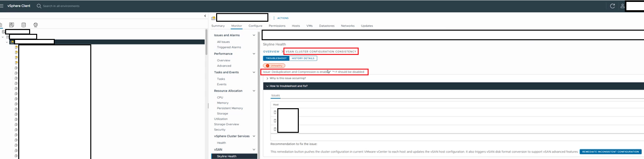The height and width of the screenshot is (159, 644).
Task: Open the Hosts tab
Action: [x=296, y=26]
